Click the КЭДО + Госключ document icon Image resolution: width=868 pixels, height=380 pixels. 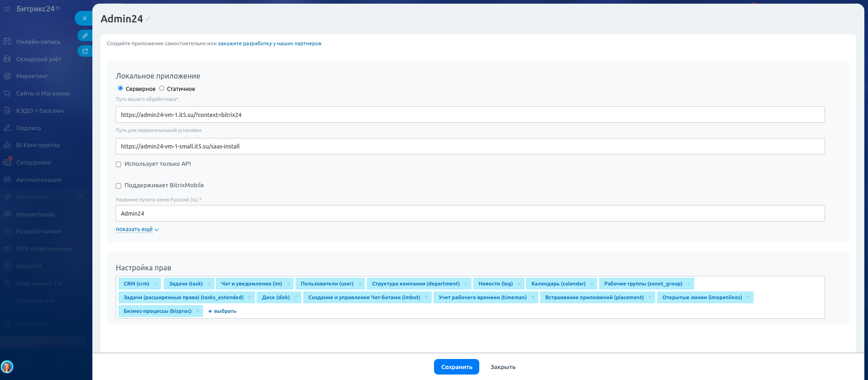coord(7,111)
